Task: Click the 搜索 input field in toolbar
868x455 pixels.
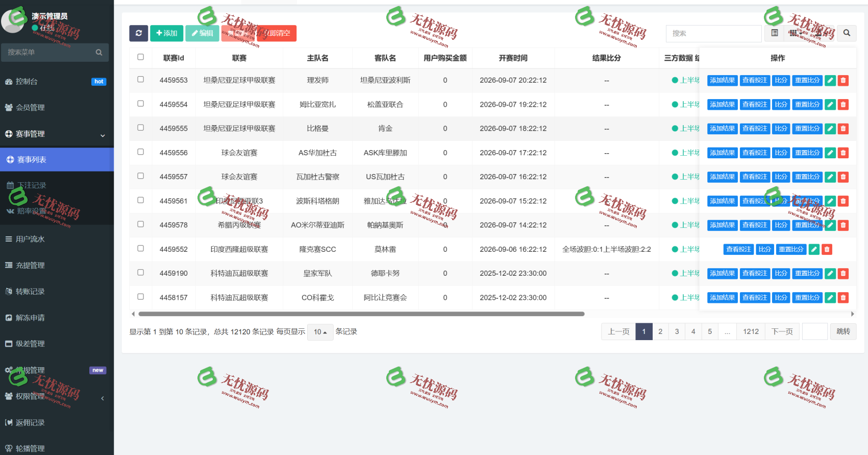Action: [x=713, y=33]
